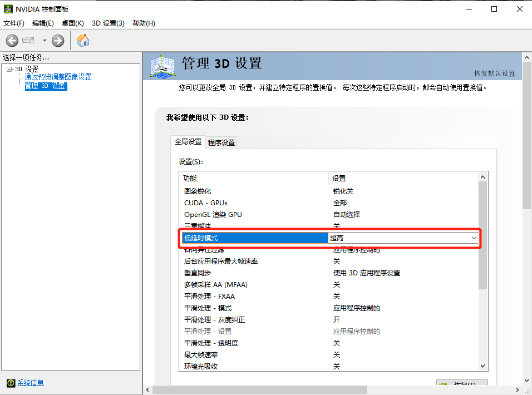The image size is (532, 395).
Task: Click the NVIDIA logo icon in title bar
Action: (x=8, y=9)
